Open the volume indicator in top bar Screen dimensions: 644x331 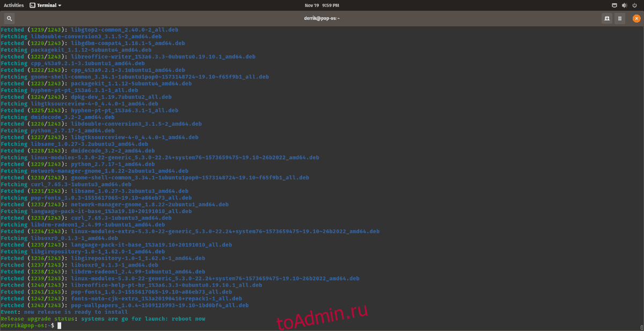[x=624, y=5]
